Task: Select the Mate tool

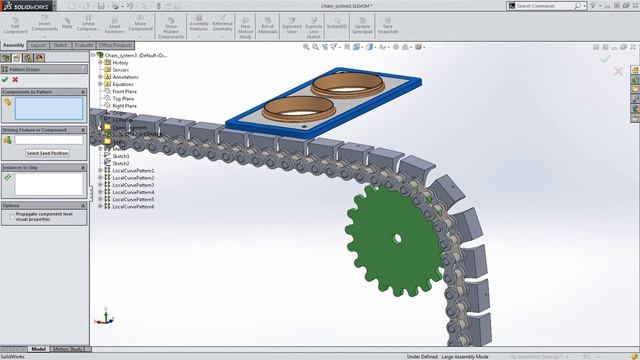Action: 67,23
